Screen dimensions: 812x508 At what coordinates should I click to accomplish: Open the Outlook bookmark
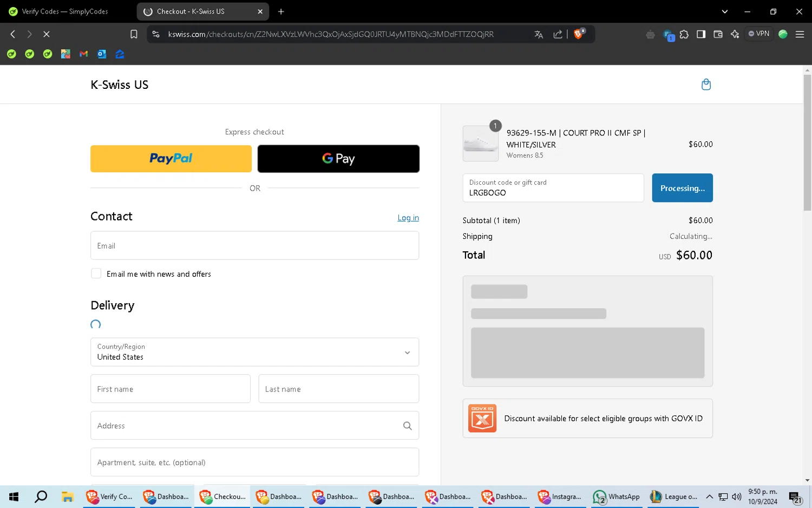(x=102, y=54)
